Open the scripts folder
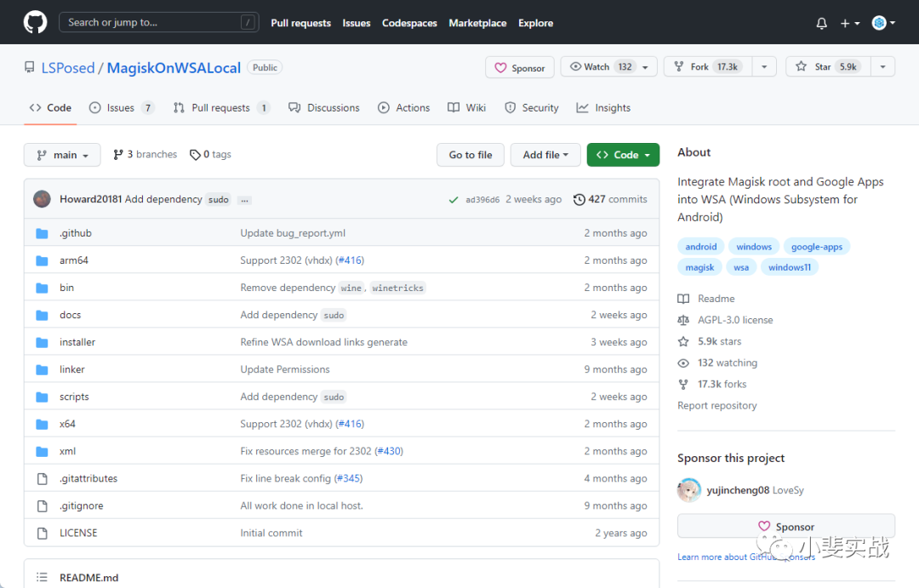The image size is (919, 588). [x=74, y=397]
